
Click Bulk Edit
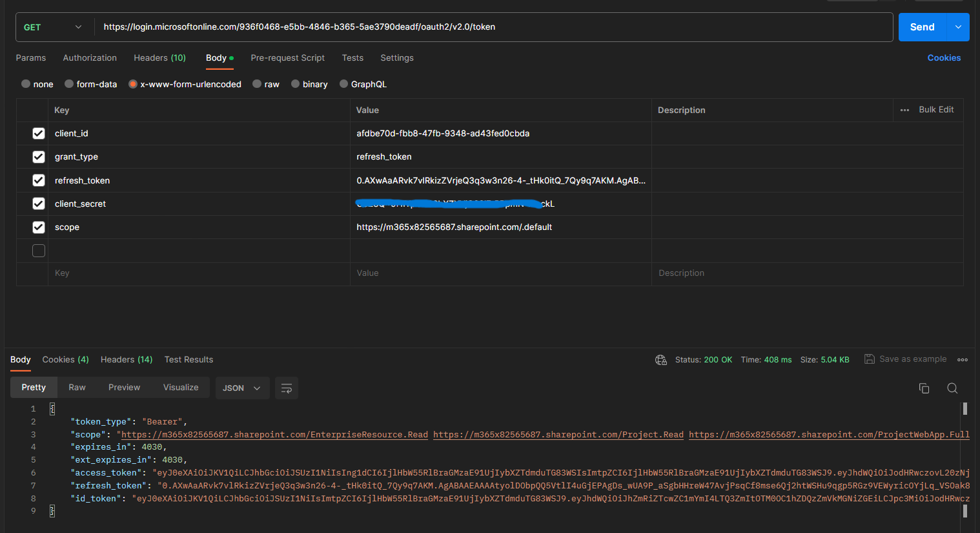936,110
